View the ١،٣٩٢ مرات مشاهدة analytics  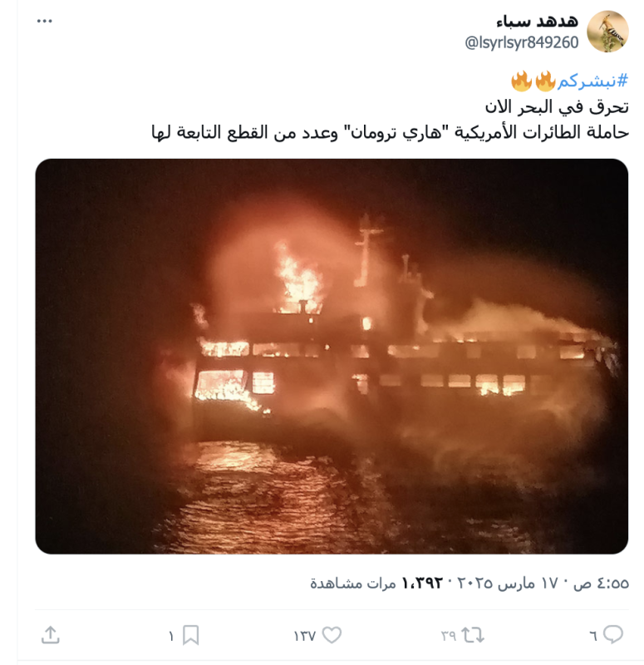(376, 584)
